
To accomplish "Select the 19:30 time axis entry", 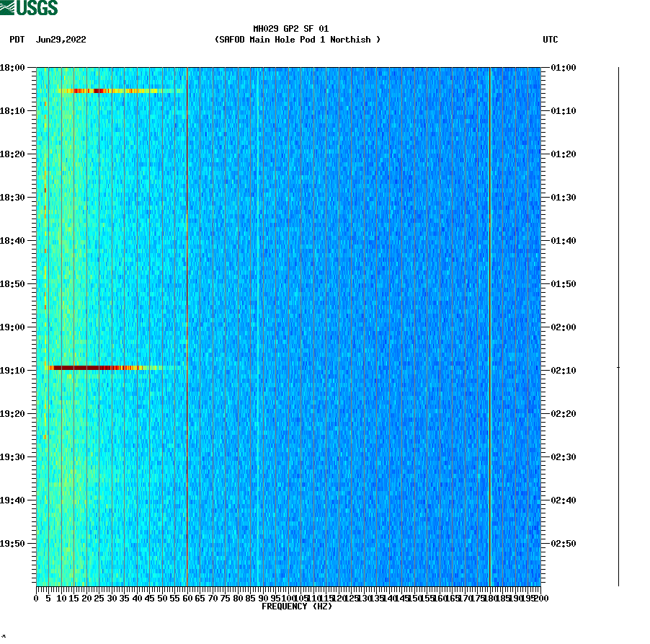I will pos(14,456).
